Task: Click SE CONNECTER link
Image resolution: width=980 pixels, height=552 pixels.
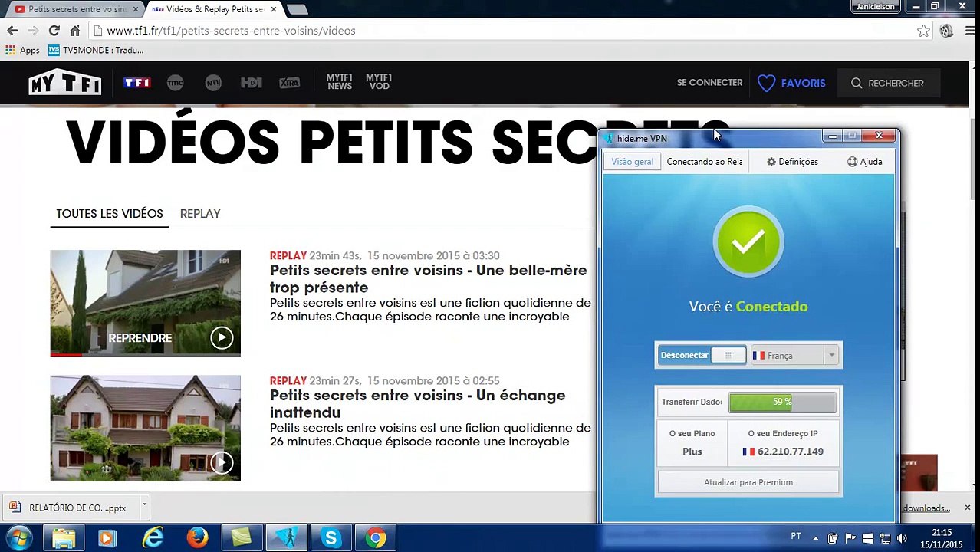Action: [709, 83]
